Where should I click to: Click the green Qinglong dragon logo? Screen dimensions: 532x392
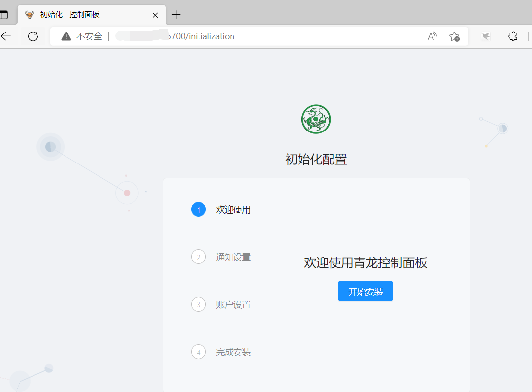[316, 119]
